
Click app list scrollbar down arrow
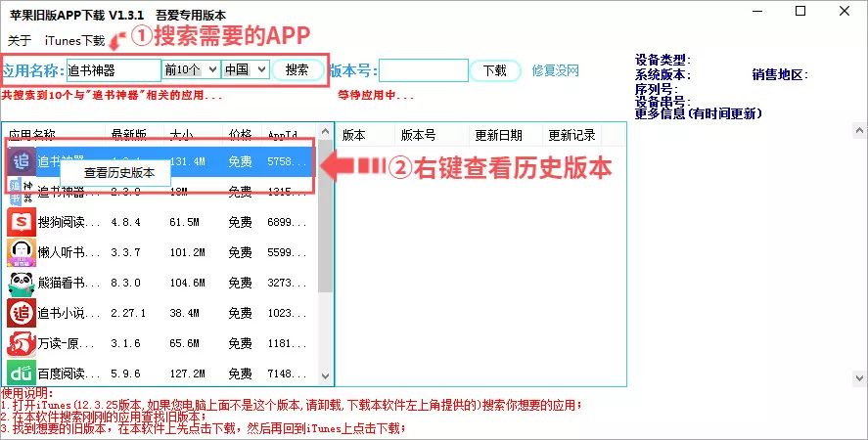click(326, 376)
